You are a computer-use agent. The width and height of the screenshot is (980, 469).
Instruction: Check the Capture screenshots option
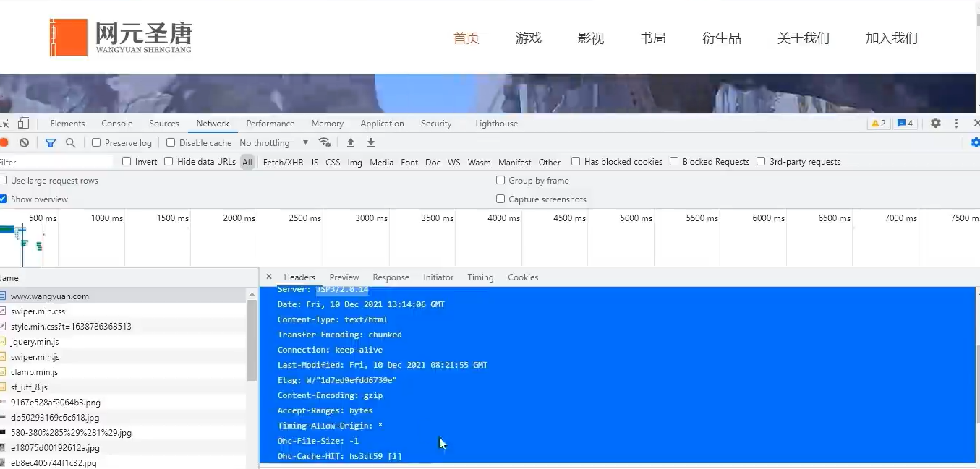click(x=500, y=199)
